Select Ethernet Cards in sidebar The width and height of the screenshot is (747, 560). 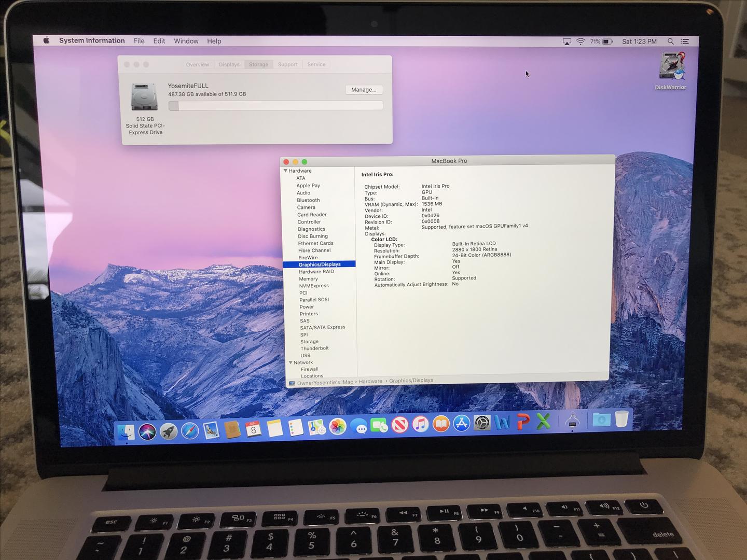click(x=315, y=243)
